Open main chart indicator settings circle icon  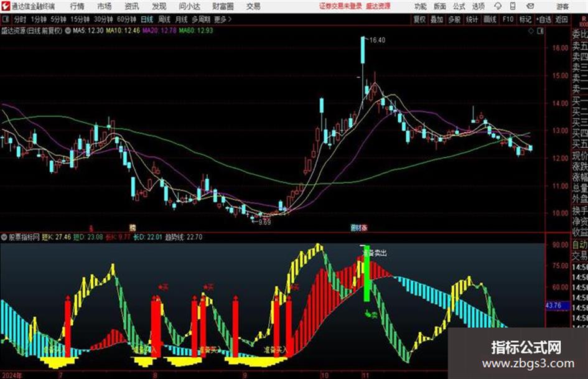pos(68,30)
